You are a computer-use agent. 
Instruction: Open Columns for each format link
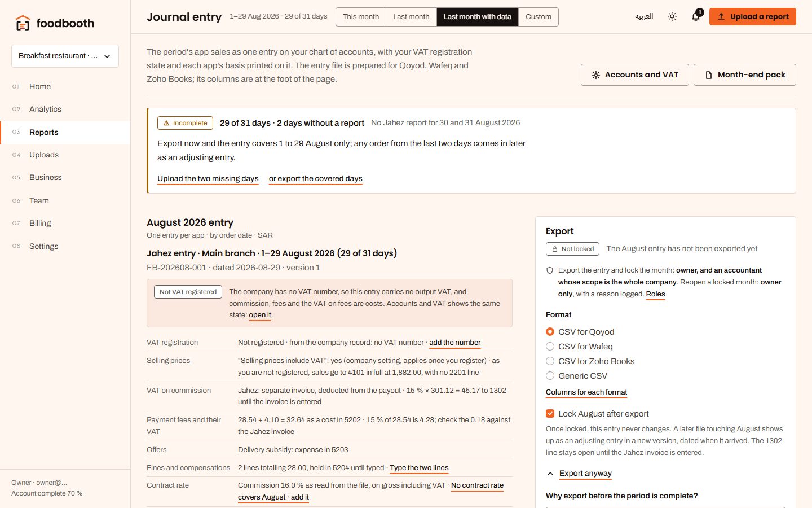click(586, 392)
